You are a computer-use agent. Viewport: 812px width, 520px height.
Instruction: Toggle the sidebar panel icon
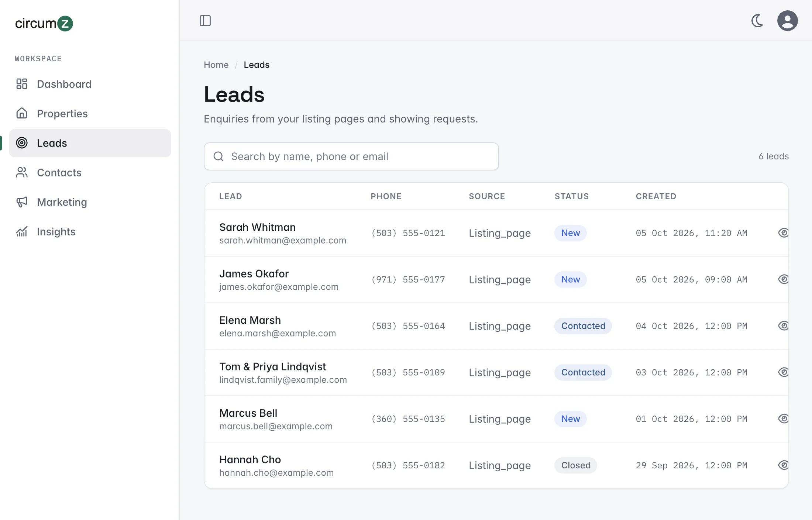[x=205, y=21]
